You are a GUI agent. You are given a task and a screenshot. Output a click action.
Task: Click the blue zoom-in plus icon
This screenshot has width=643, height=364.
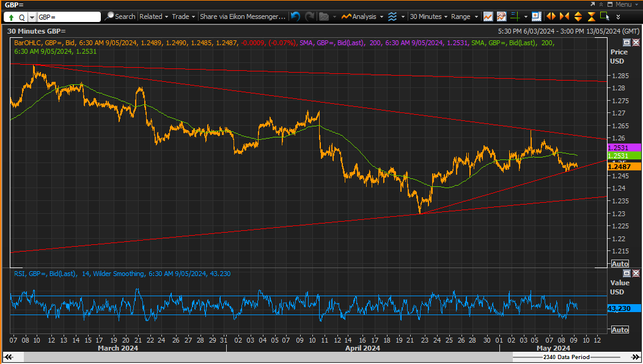tap(536, 16)
